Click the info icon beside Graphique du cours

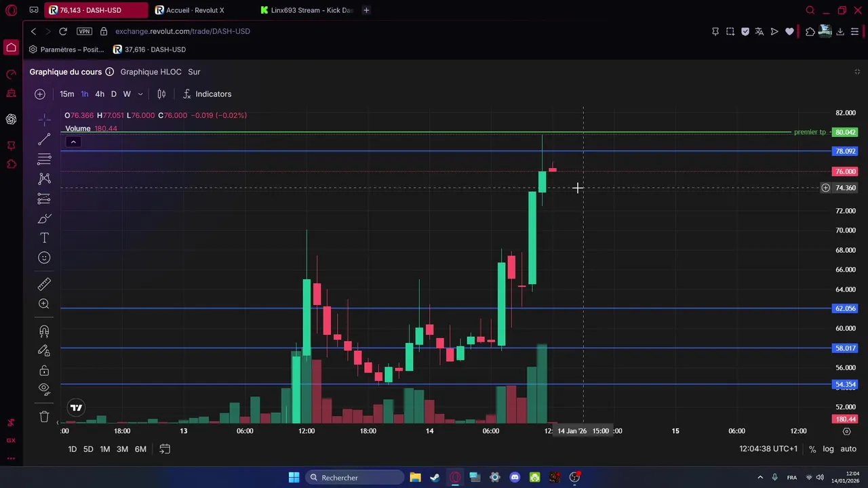(x=110, y=72)
